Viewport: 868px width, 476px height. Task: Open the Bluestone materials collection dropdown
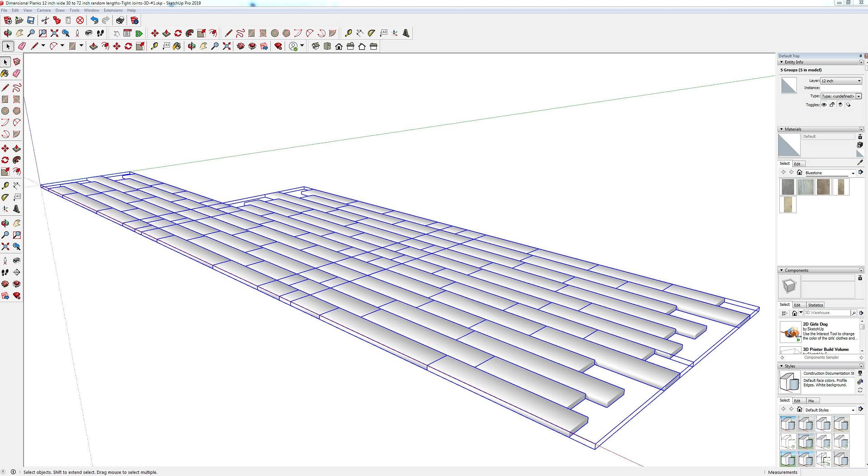[853, 173]
